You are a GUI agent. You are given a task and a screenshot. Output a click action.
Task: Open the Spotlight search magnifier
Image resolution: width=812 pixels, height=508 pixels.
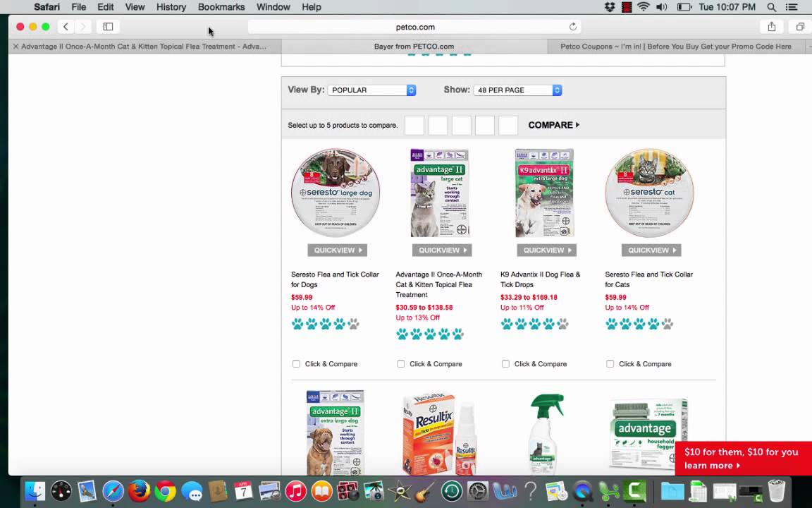coord(772,7)
